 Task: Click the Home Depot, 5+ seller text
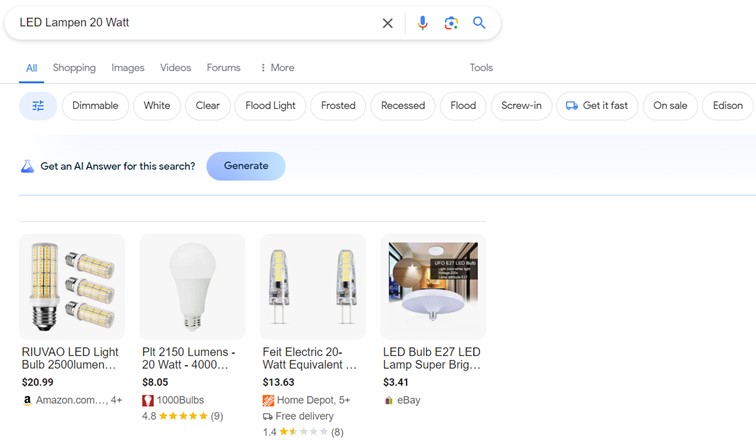click(x=313, y=400)
